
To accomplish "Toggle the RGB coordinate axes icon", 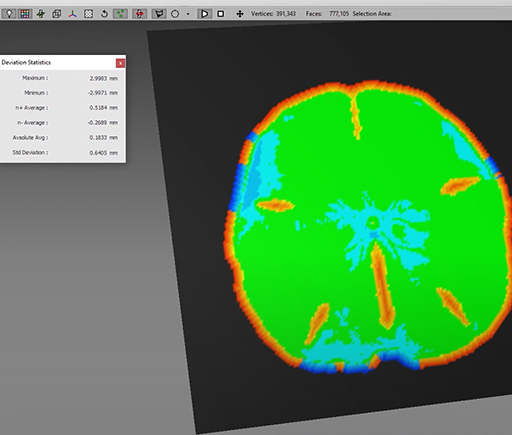I will point(73,14).
